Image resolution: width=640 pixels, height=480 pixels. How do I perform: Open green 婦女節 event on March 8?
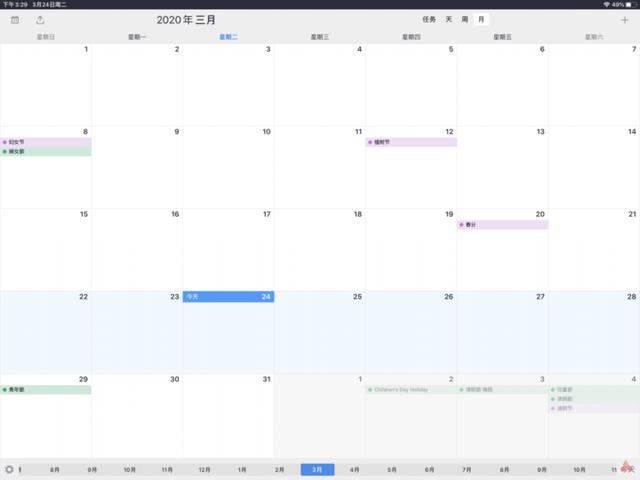tap(46, 151)
